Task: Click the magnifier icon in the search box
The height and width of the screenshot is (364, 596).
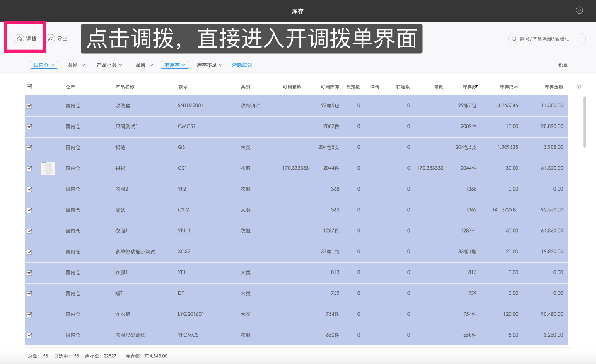Action: (x=514, y=39)
